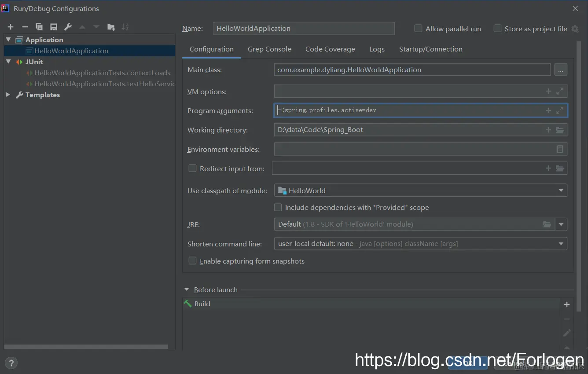Screen dimensions: 588x374
Task: Sort configurations alphabetically icon
Action: [125, 27]
